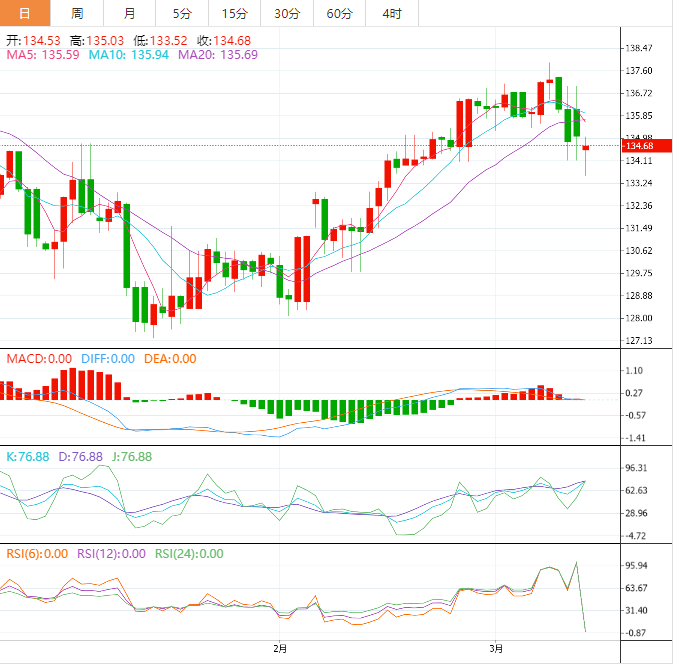Open the 4时 timeframe tab

pyautogui.click(x=392, y=13)
